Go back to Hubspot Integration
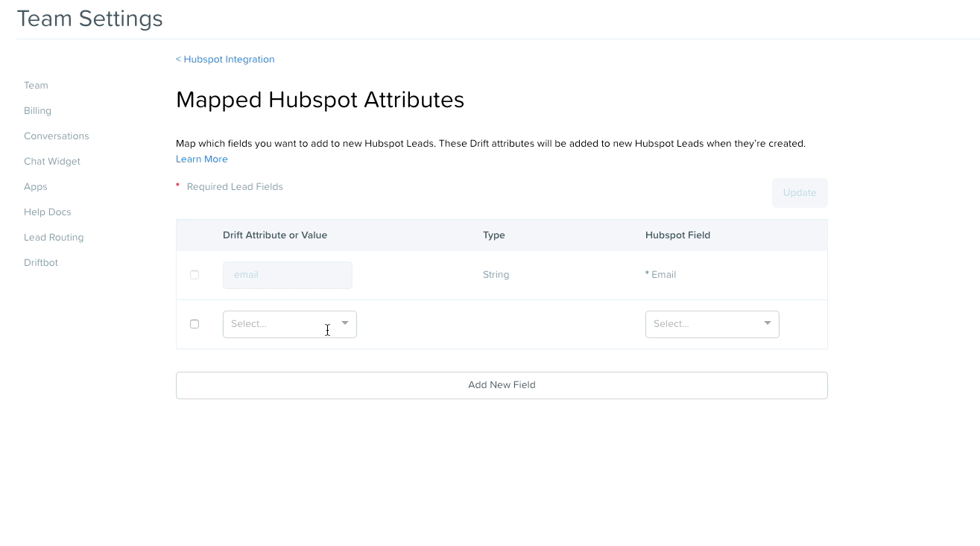This screenshot has width=980, height=546. click(225, 60)
